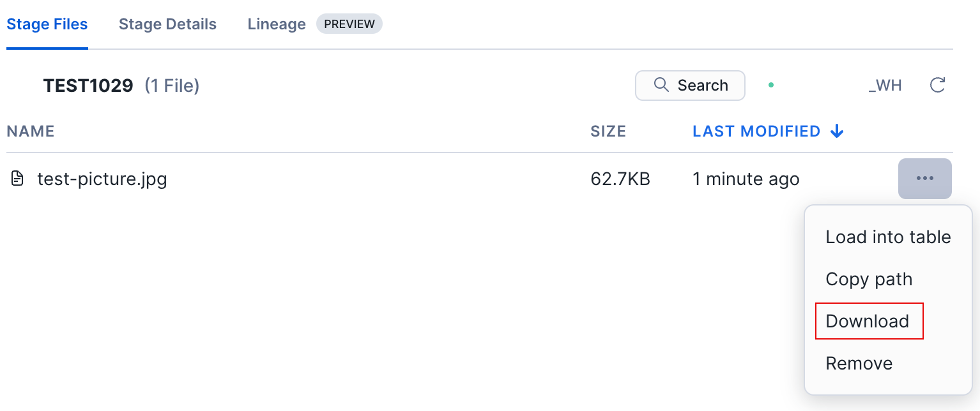The height and width of the screenshot is (411, 980).
Task: Click the green status dot indicator
Action: tap(771, 85)
